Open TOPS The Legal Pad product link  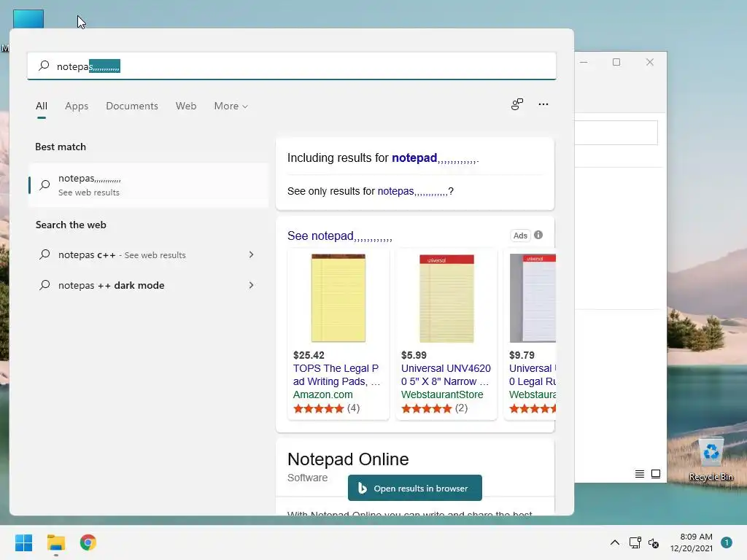coord(336,375)
